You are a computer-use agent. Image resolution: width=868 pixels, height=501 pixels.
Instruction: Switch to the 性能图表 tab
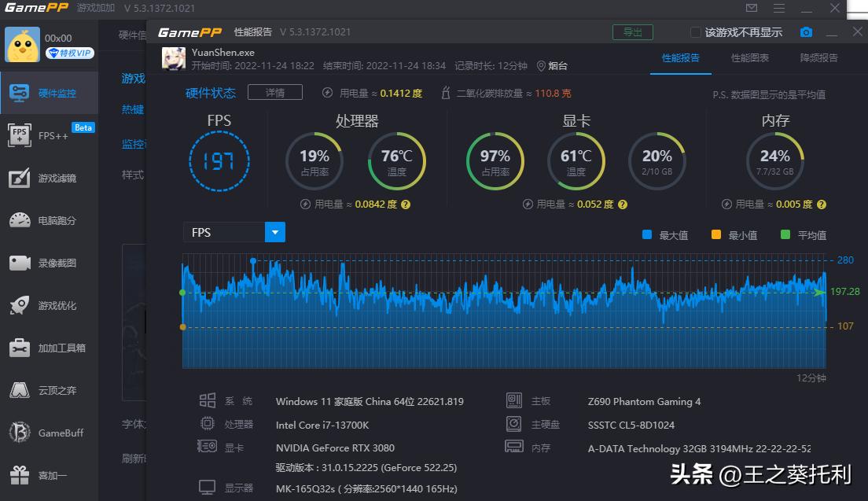point(748,58)
